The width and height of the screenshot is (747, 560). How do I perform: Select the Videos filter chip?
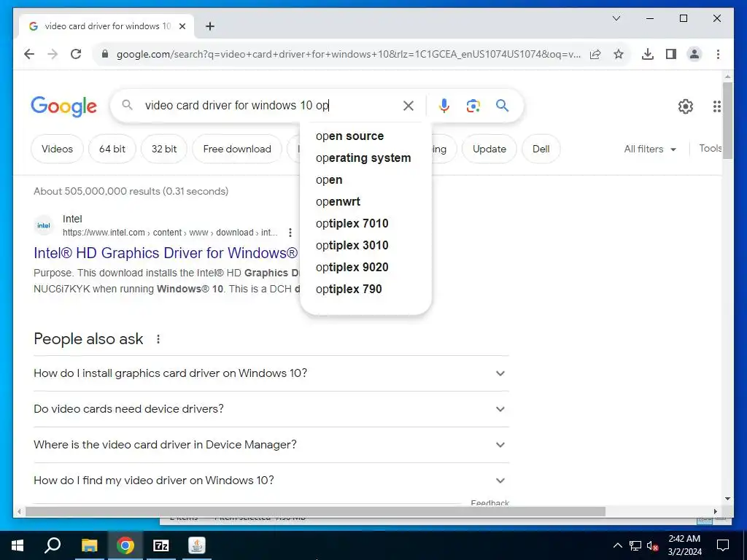pyautogui.click(x=57, y=149)
